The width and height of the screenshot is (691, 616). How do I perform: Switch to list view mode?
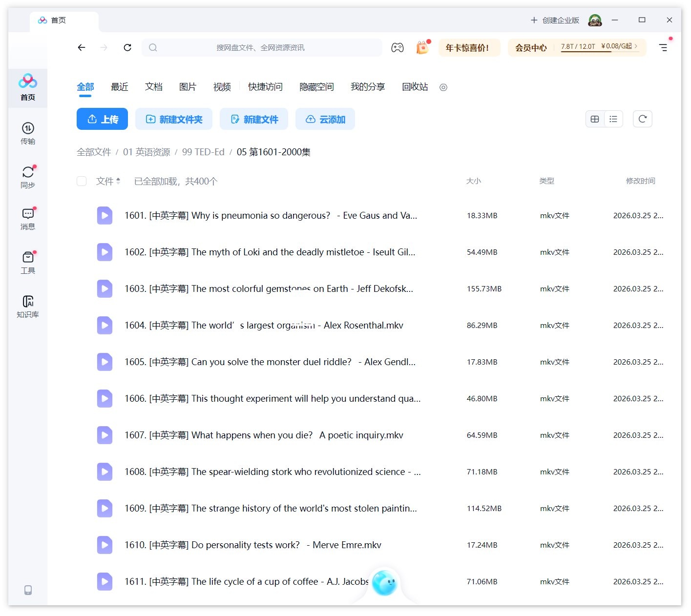click(x=613, y=119)
